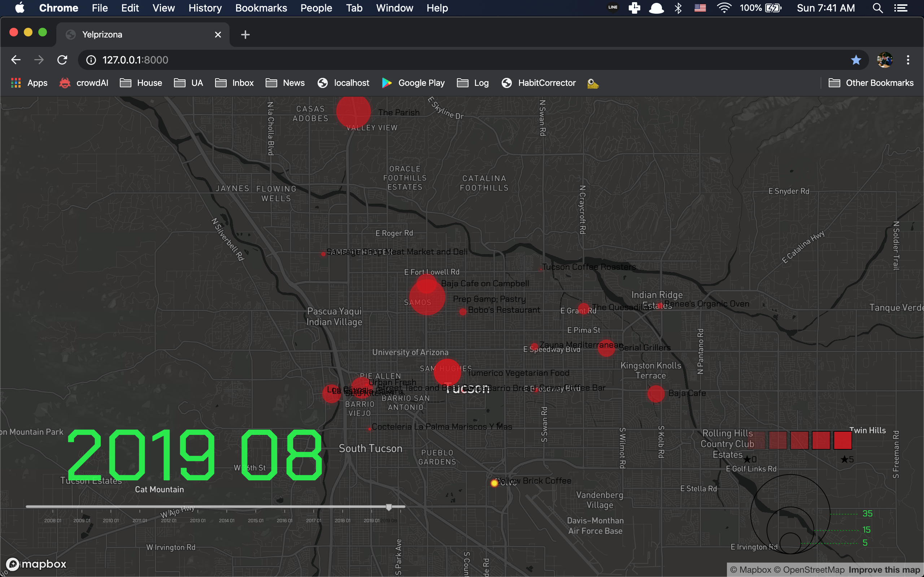Viewport: 924px width, 577px height.
Task: Click the Mapbox logo
Action: (37, 564)
